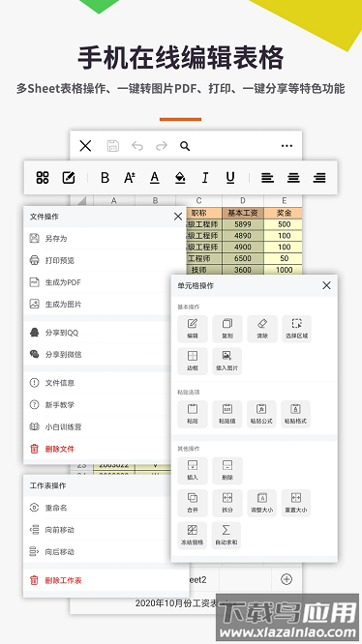Image resolution: width=362 pixels, height=644 pixels.
Task: Click the select-all corner triangle
Action: (x=81, y=200)
